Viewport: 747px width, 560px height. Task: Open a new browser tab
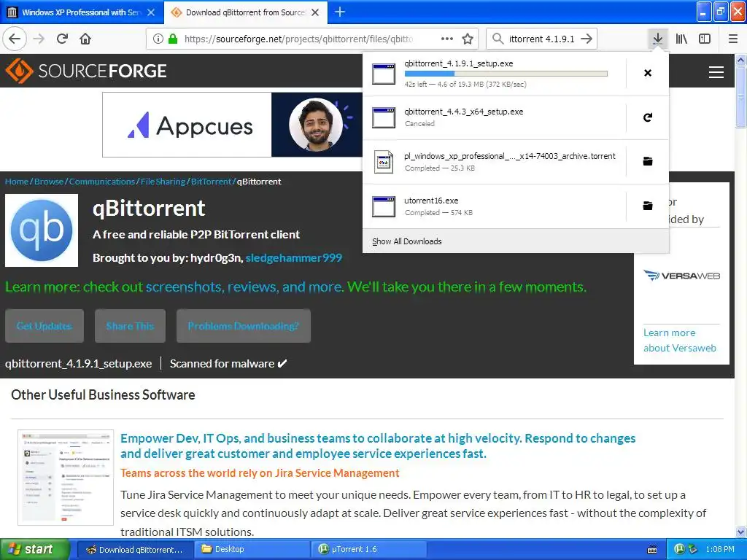click(x=340, y=12)
